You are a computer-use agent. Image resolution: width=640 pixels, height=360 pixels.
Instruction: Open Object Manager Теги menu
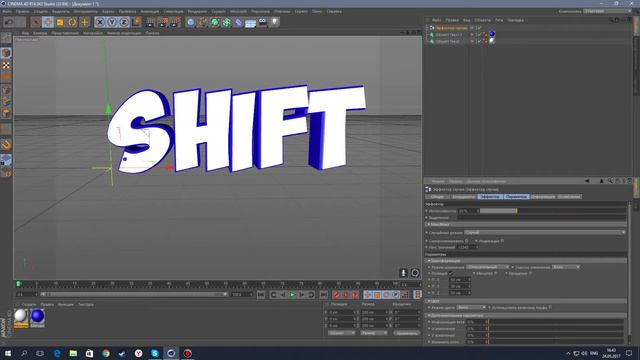pyautogui.click(x=499, y=20)
